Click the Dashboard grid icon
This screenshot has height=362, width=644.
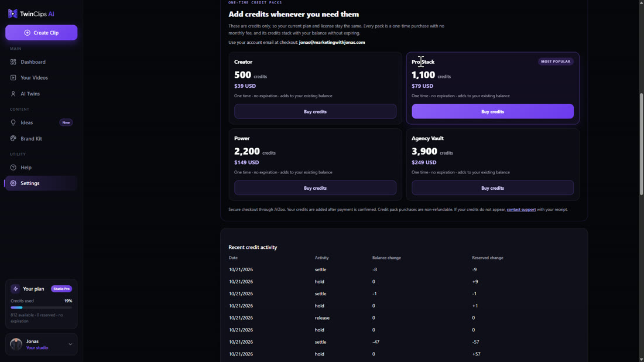(13, 62)
